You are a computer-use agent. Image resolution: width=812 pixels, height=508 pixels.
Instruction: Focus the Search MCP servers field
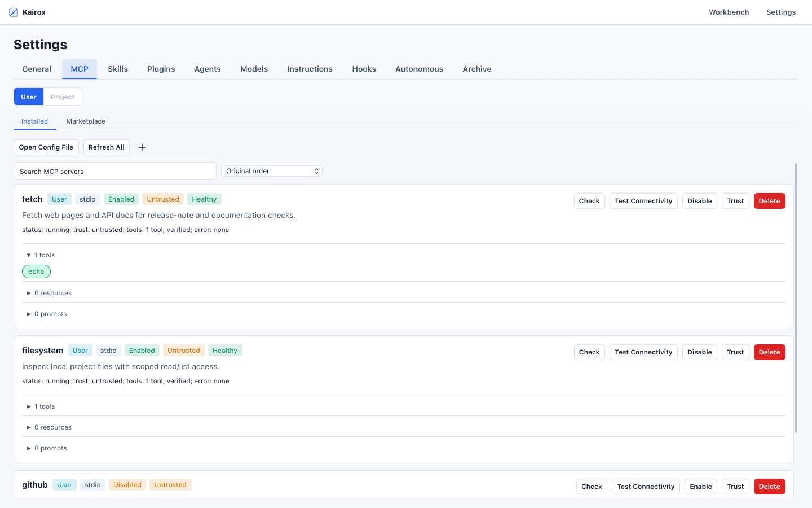pyautogui.click(x=115, y=171)
